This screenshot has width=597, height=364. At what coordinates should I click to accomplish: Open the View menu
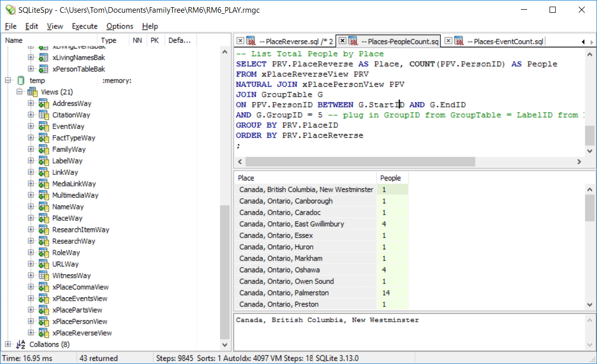point(55,26)
